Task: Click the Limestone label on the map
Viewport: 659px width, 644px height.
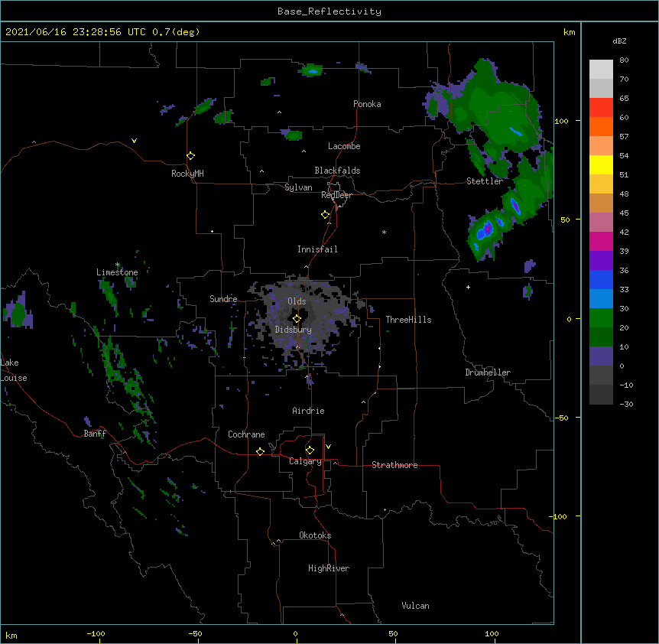Action: [x=117, y=272]
